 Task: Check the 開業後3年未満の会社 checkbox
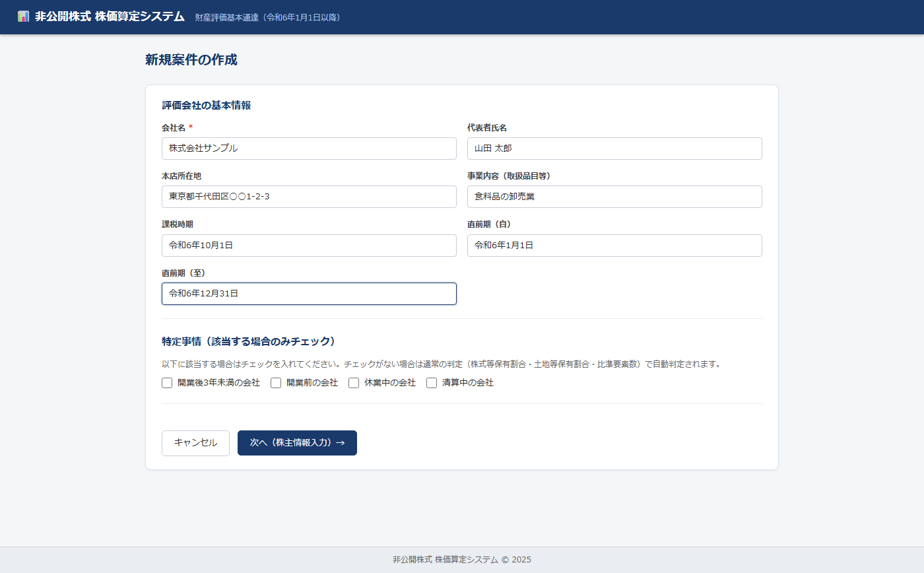point(167,383)
